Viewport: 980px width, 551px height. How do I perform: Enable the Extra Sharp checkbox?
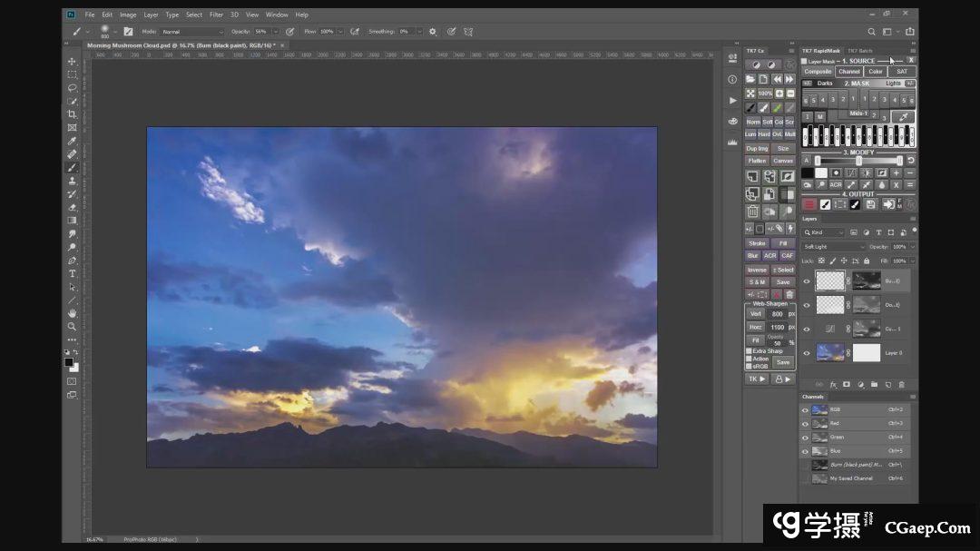[x=749, y=350]
